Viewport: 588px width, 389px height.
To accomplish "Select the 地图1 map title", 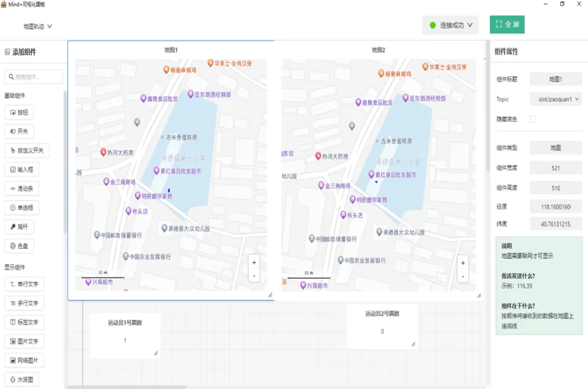I will click(x=171, y=50).
